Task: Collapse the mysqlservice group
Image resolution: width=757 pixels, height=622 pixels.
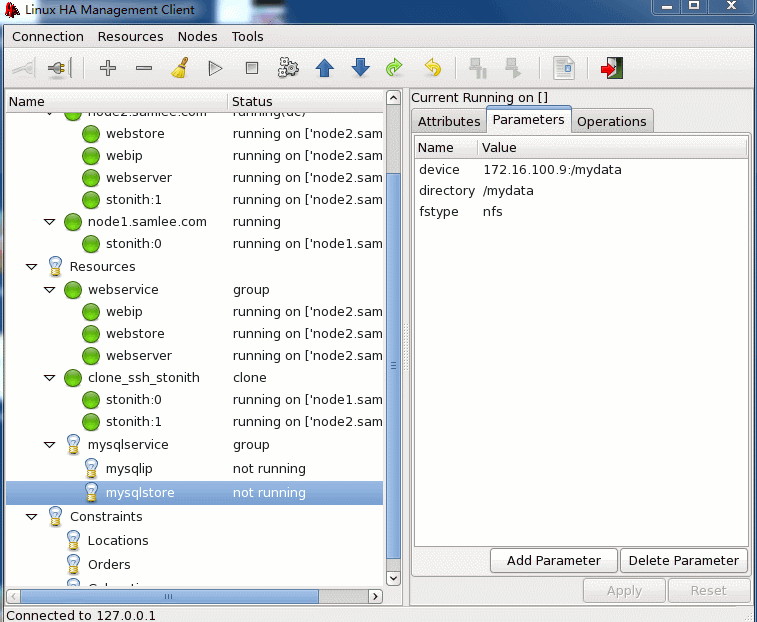Action: [x=49, y=445]
